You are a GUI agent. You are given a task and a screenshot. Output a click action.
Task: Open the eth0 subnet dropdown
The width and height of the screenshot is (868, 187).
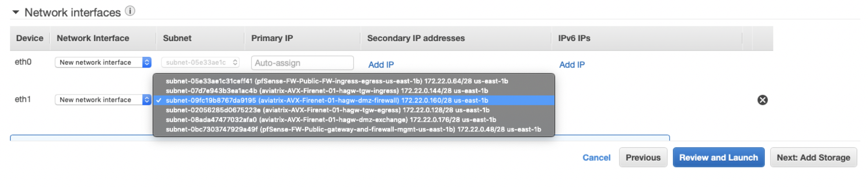point(200,62)
